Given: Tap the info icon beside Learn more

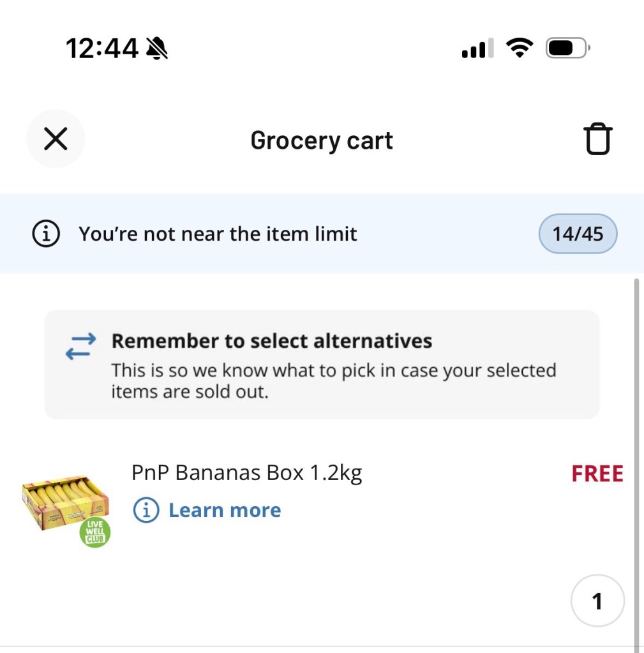Looking at the screenshot, I should point(146,510).
